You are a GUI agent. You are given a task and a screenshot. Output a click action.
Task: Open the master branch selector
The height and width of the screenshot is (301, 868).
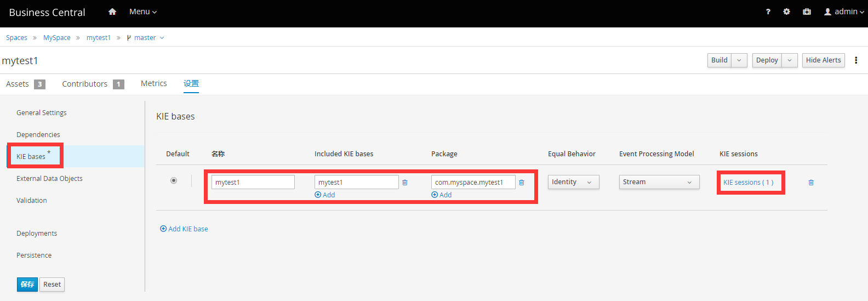145,38
